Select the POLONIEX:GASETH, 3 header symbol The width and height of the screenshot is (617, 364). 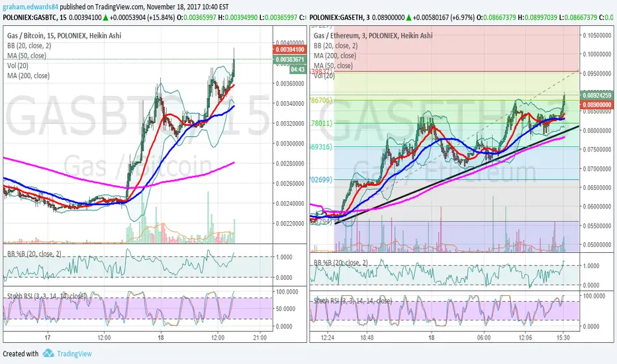340,17
